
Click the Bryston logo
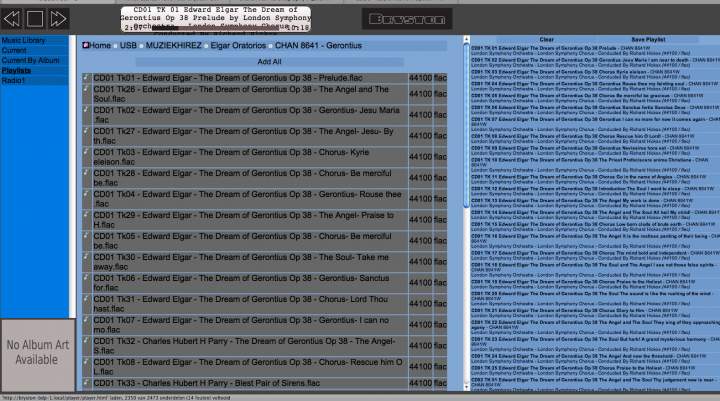(407, 19)
